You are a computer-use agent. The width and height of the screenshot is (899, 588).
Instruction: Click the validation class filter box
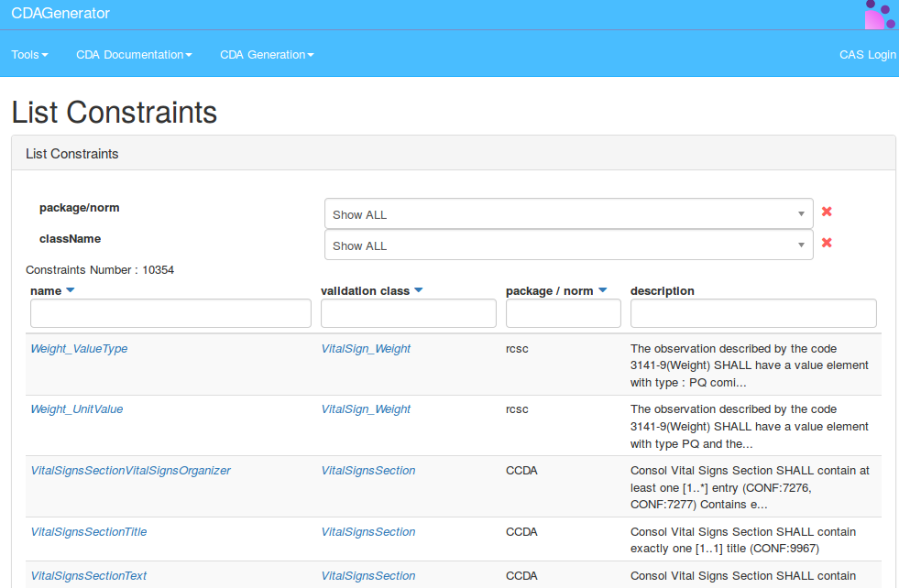pyautogui.click(x=408, y=313)
